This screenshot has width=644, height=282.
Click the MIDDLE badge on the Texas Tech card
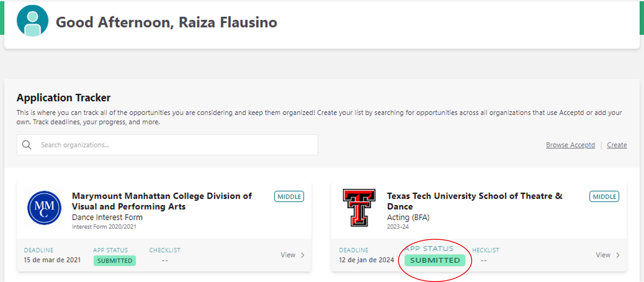[x=604, y=197]
